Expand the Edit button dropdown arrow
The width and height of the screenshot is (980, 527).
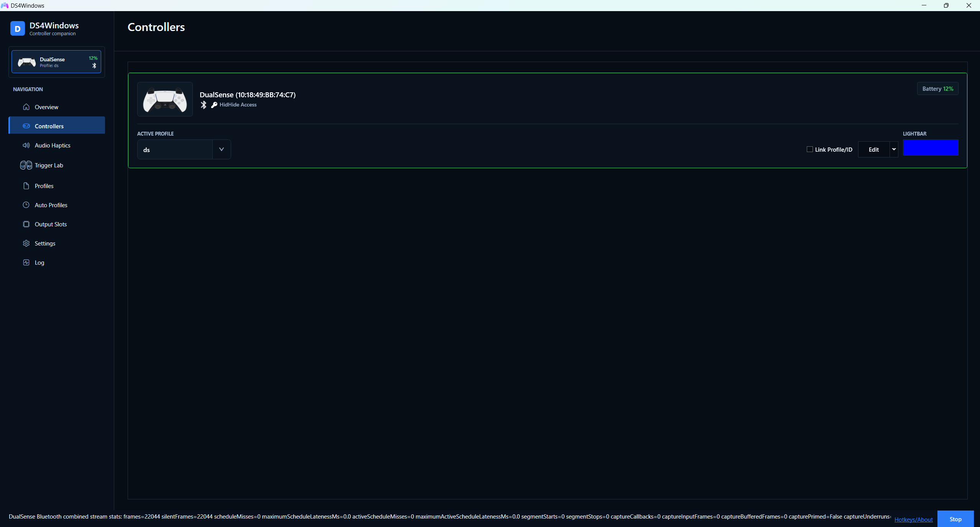tap(894, 149)
